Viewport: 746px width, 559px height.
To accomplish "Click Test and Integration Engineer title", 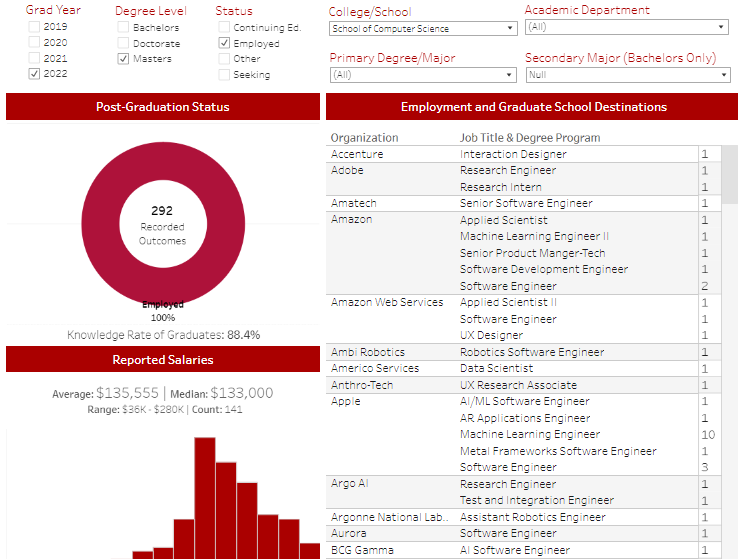I will [x=537, y=500].
